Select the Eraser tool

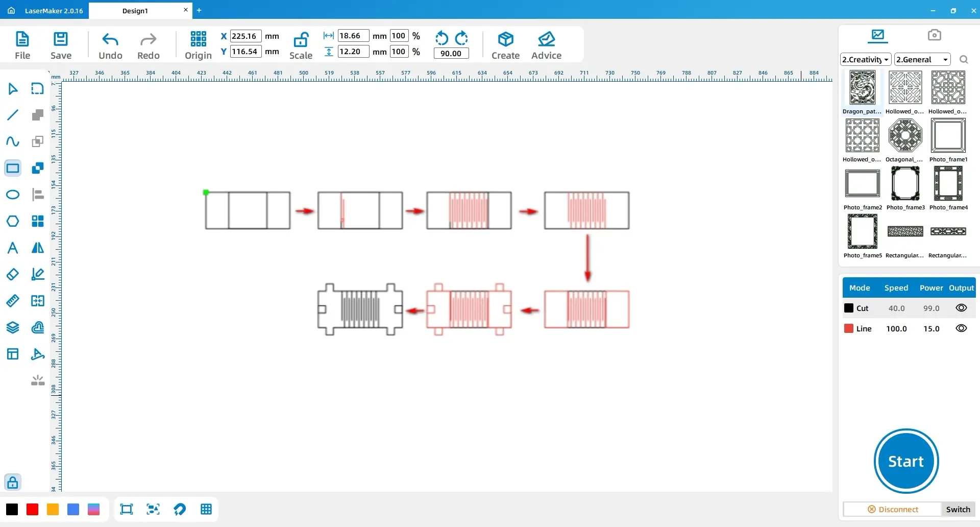(x=13, y=274)
